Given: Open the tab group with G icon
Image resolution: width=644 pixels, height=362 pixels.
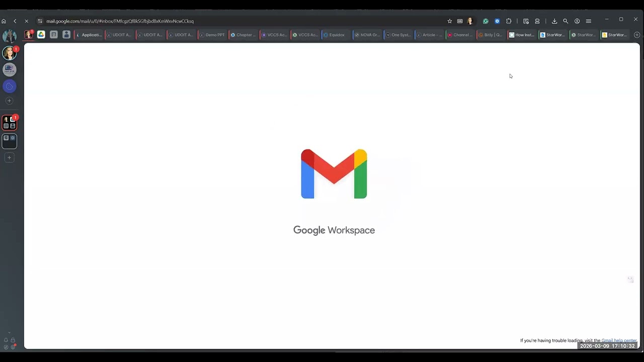Looking at the screenshot, I should [10, 141].
